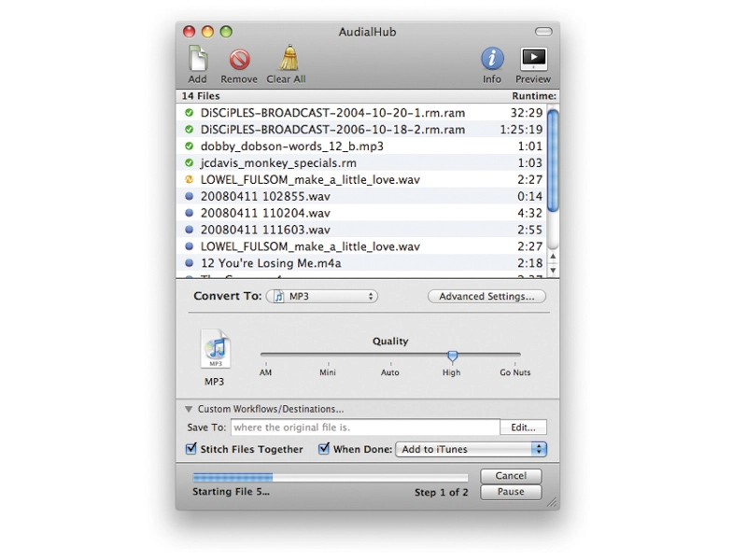Open the Info toolbar icon
This screenshot has width=747, height=560.
492,59
